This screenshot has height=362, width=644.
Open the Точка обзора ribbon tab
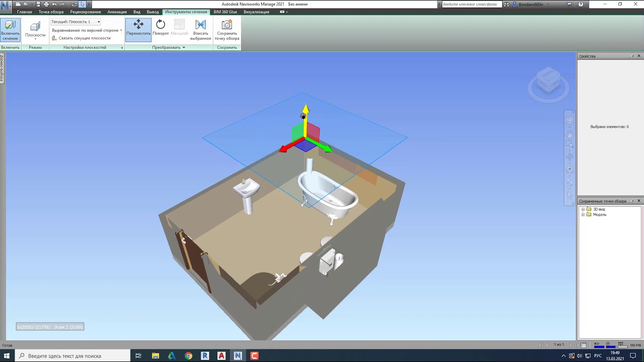[x=51, y=12]
